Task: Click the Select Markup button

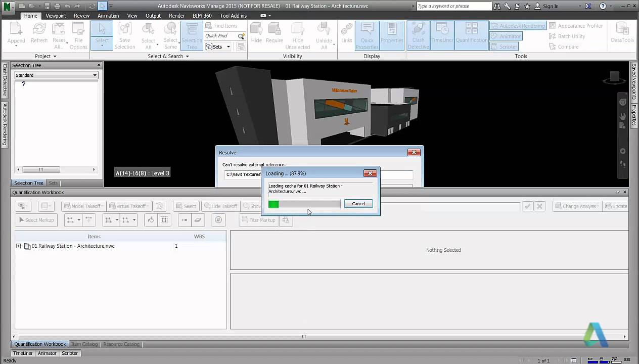Action: pyautogui.click(x=36, y=220)
